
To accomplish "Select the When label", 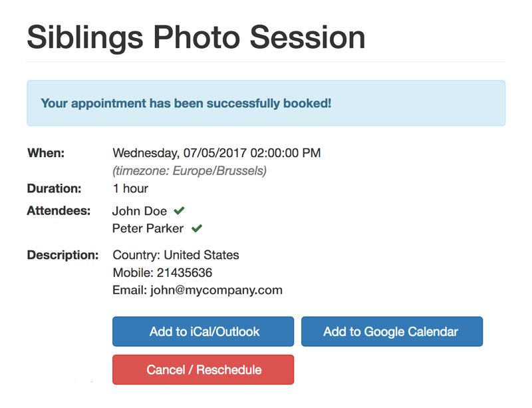I will 46,153.
